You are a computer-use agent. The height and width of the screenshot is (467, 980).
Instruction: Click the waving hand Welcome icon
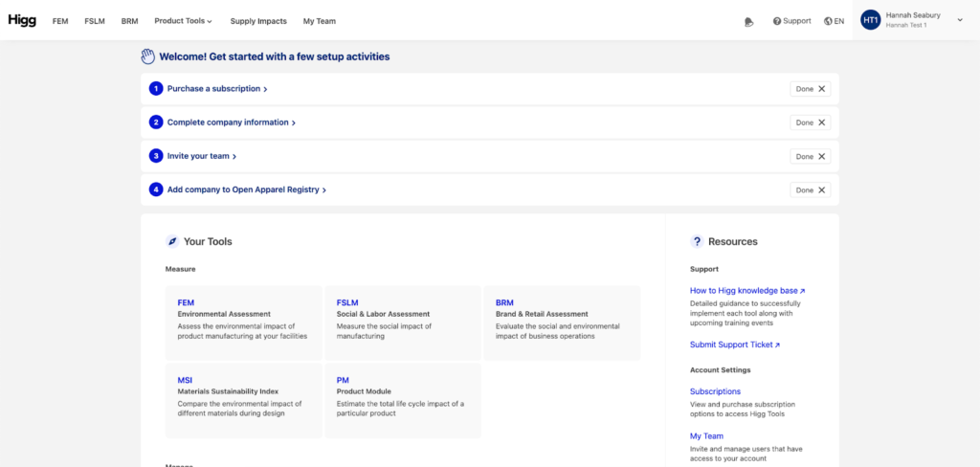[147, 56]
